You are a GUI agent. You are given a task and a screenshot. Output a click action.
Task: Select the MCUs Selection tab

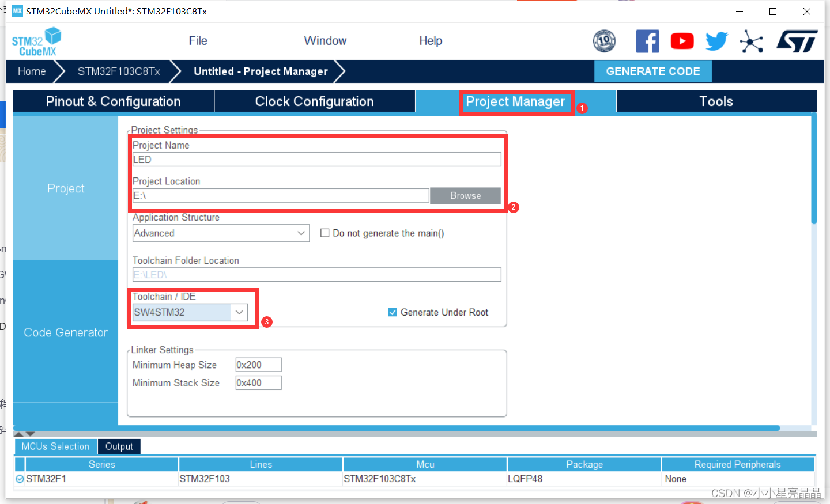point(55,446)
